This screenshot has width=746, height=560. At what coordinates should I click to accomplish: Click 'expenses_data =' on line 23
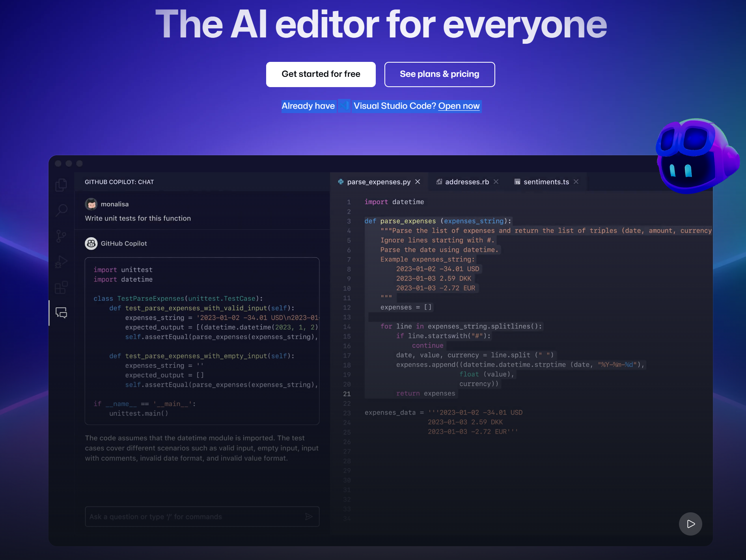point(394,413)
